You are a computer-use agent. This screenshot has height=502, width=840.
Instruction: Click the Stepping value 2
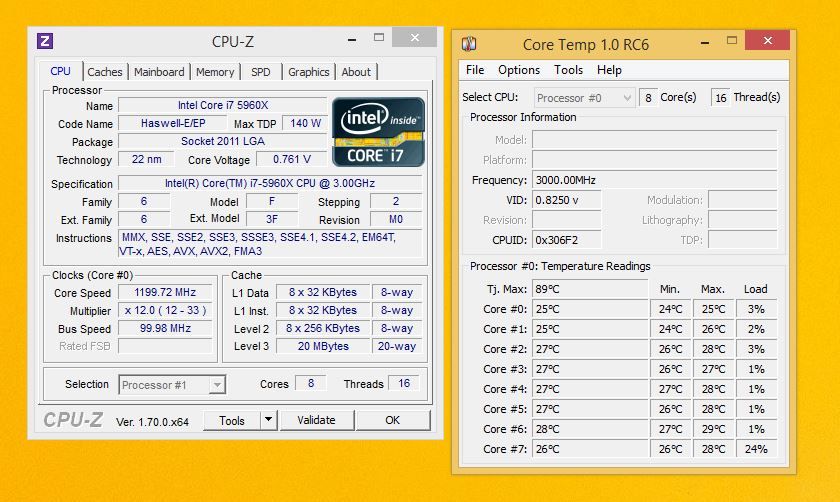396,201
